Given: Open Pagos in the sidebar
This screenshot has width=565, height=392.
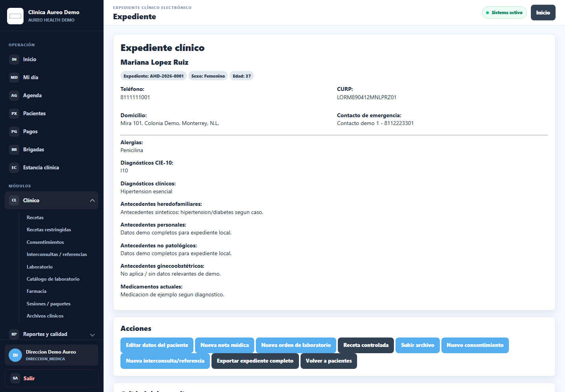Looking at the screenshot, I should [51, 132].
